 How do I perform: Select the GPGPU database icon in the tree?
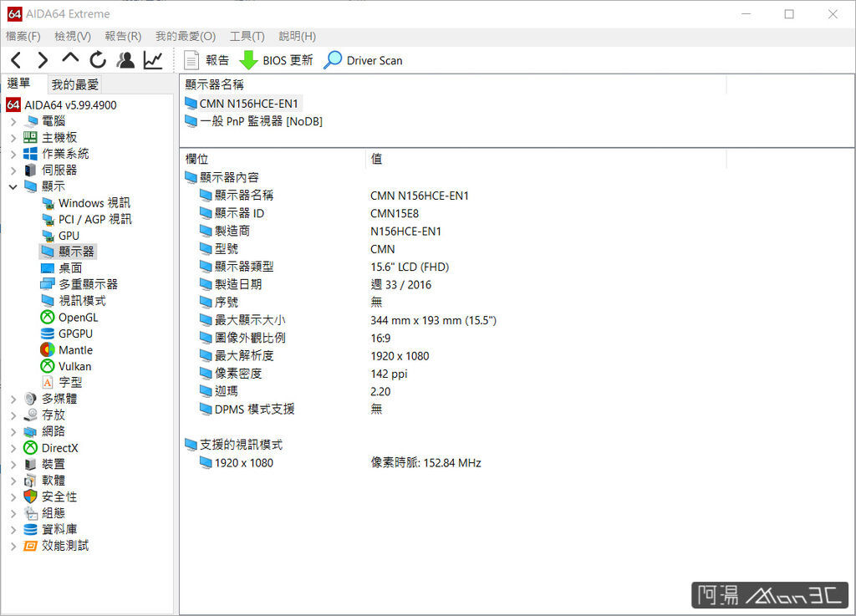point(48,333)
